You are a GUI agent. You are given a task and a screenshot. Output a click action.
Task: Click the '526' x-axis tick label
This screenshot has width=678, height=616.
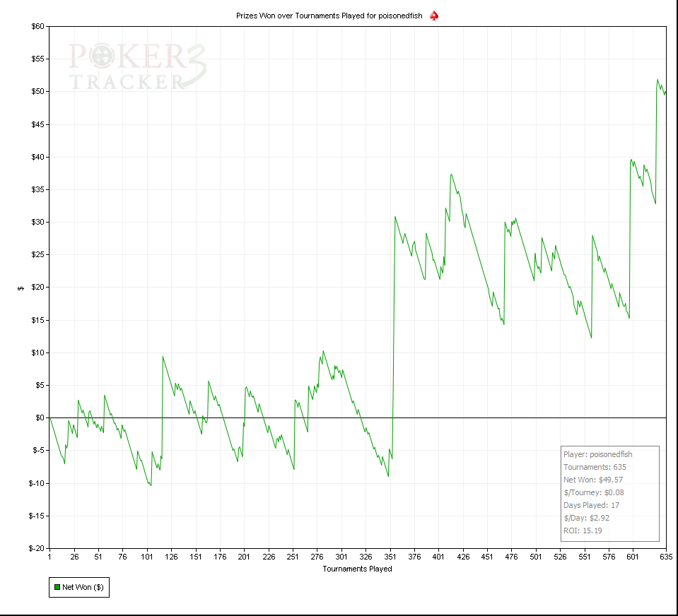click(x=560, y=557)
